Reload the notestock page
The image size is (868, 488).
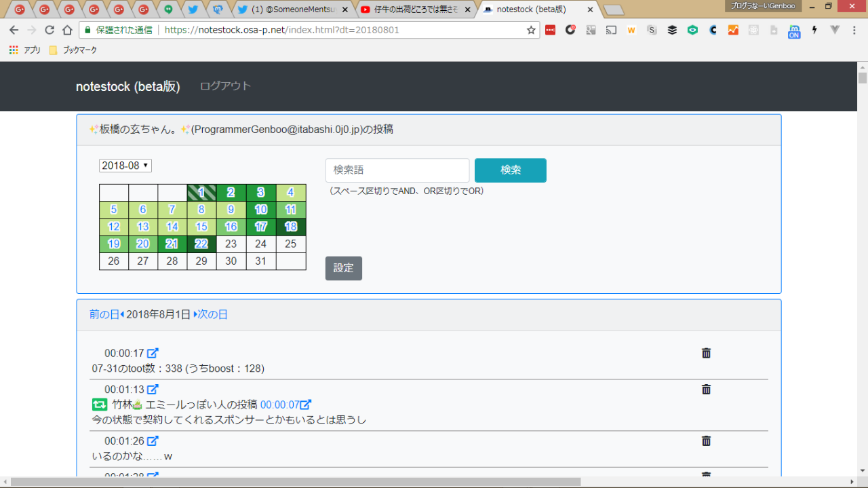click(x=50, y=30)
